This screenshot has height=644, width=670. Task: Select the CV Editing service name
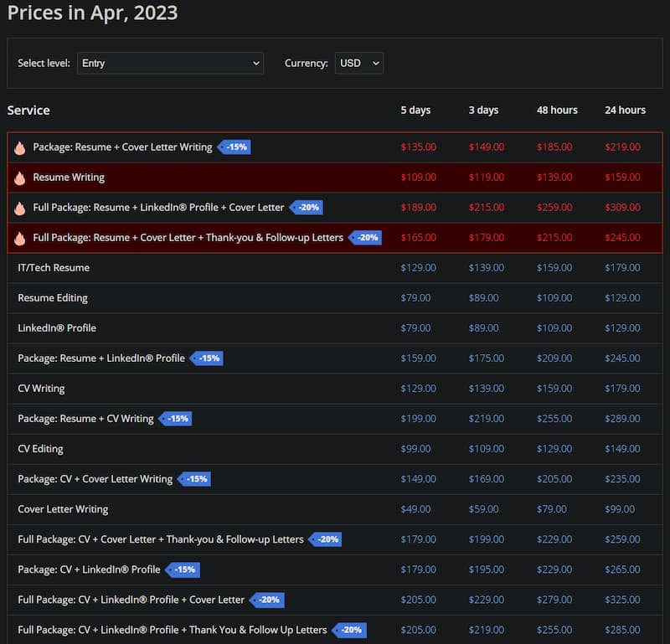[x=40, y=449]
